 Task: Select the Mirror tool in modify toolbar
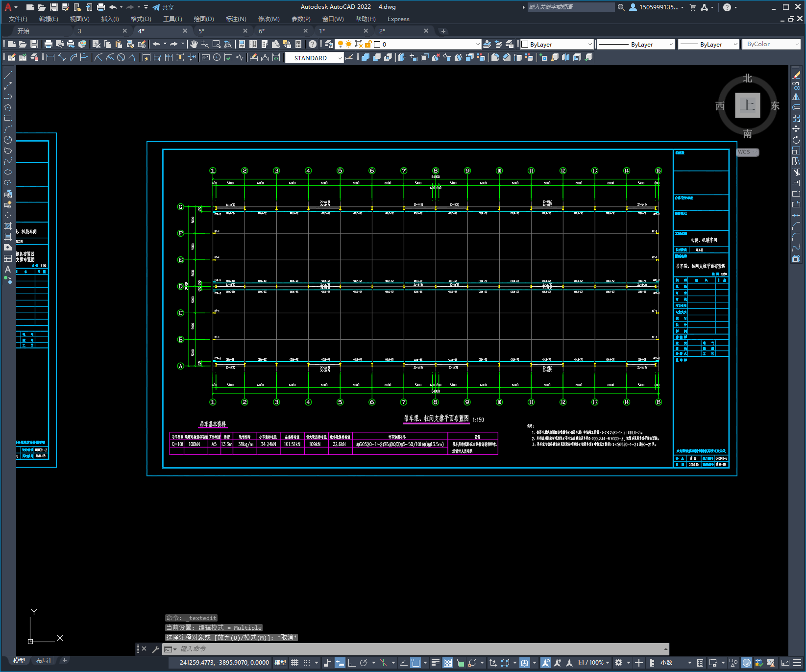(x=796, y=97)
